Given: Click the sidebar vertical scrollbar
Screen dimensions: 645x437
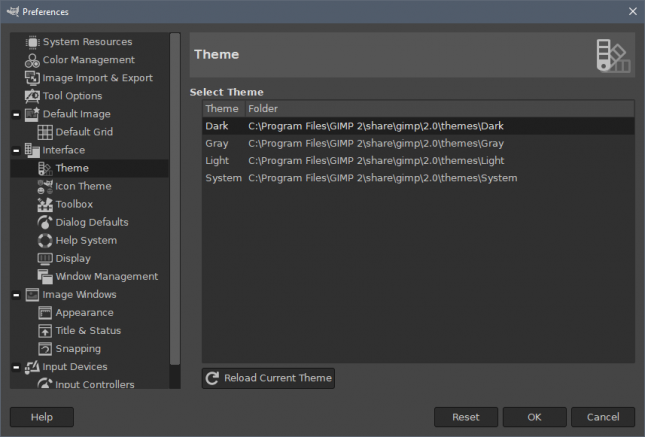Looking at the screenshot, I should (x=175, y=199).
